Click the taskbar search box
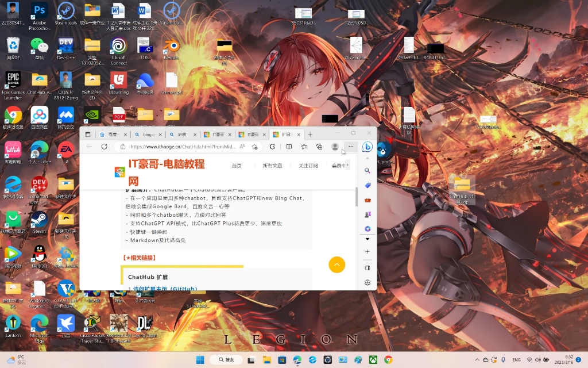 (x=226, y=360)
